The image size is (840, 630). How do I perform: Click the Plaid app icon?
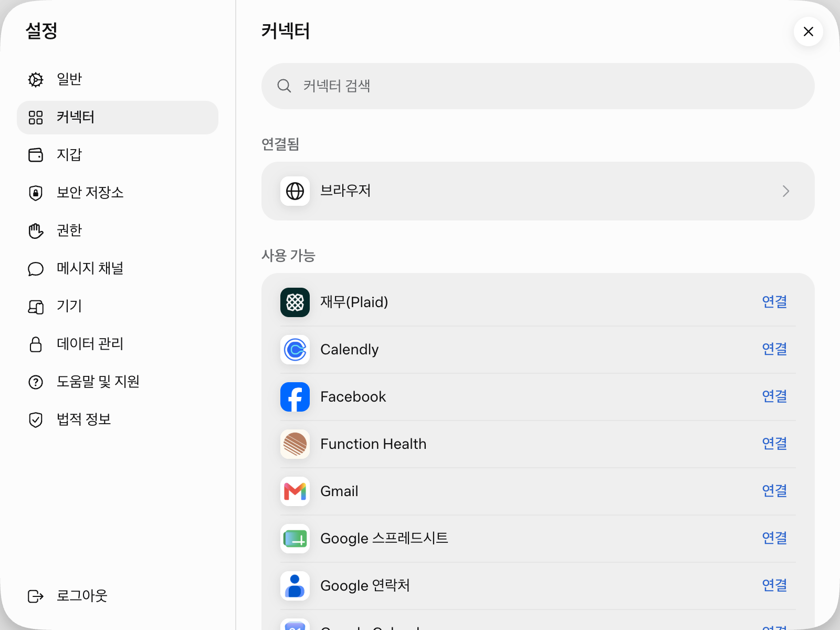(x=295, y=302)
